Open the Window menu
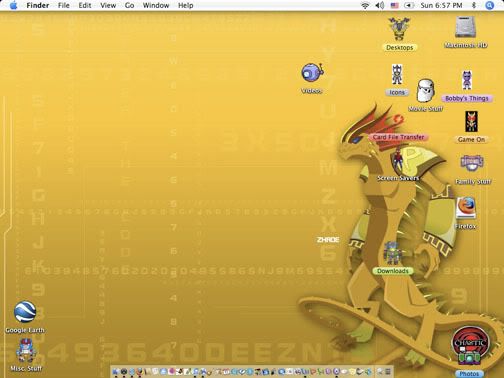 pyautogui.click(x=156, y=5)
